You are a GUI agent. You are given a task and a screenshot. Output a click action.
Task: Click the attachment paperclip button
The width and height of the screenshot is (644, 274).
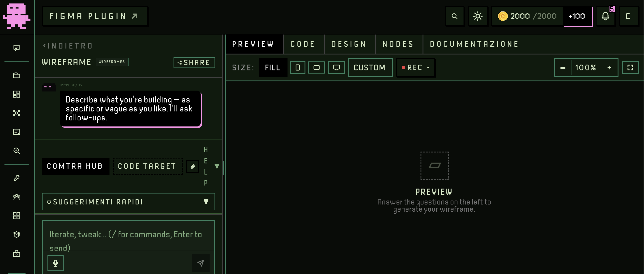point(193,166)
